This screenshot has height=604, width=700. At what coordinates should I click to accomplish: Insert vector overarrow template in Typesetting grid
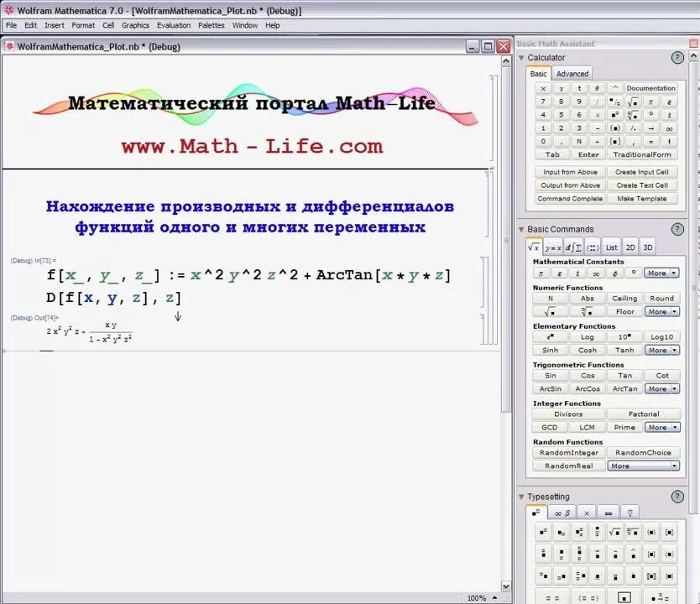[597, 554]
